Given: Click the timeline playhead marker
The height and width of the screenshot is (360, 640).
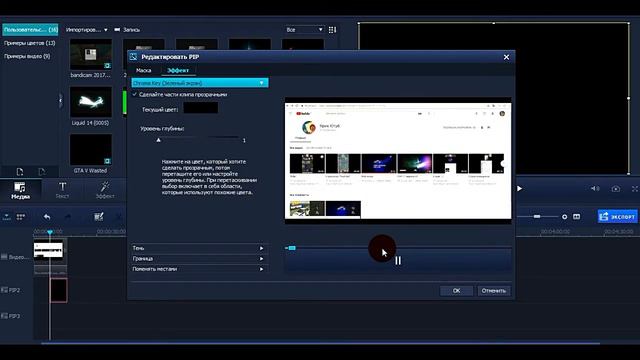Looking at the screenshot, I should tap(50, 232).
